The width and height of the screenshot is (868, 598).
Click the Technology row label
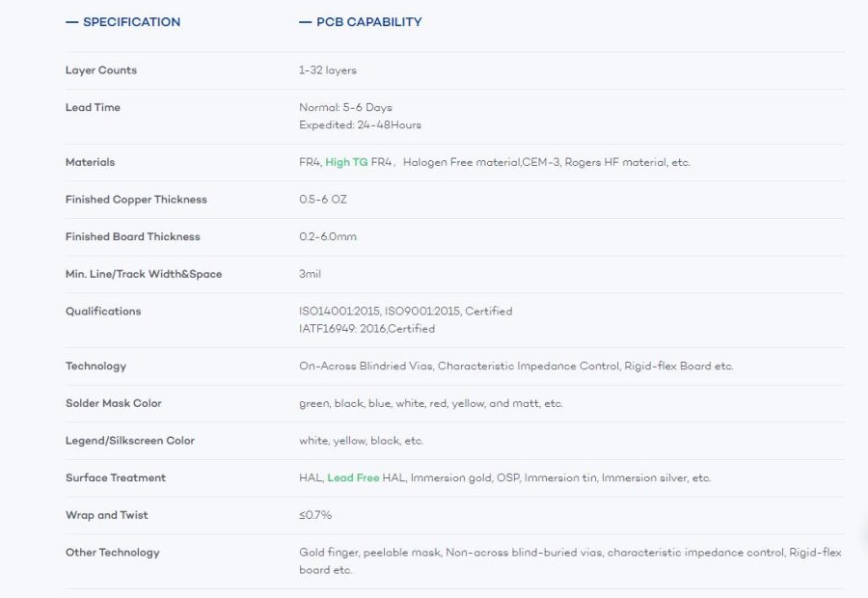tap(95, 367)
